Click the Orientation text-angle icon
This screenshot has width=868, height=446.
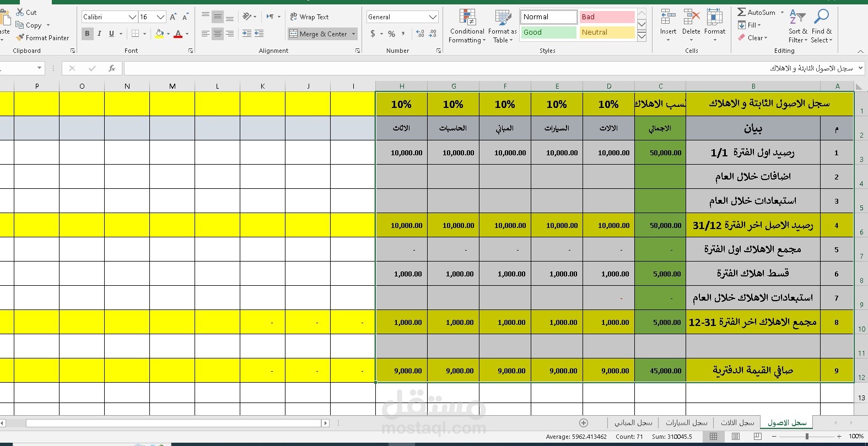(x=247, y=17)
